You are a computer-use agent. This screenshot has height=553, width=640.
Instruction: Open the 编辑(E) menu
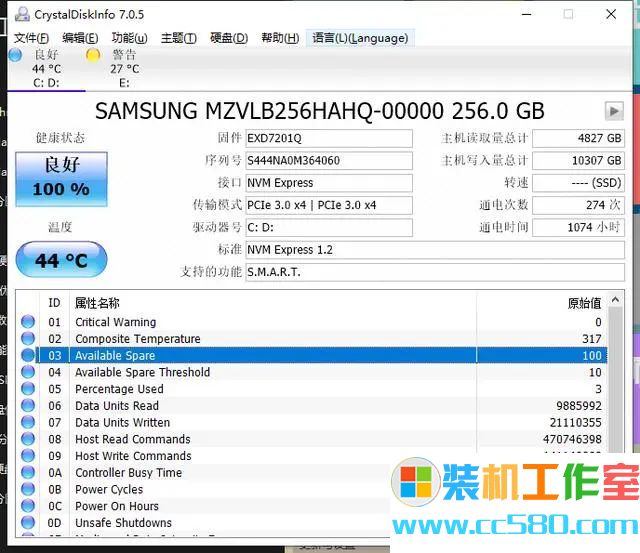80,38
